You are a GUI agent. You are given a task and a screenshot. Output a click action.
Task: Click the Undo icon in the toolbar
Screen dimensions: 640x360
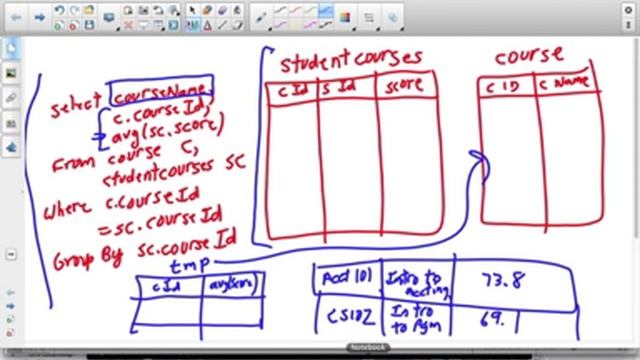tap(59, 10)
